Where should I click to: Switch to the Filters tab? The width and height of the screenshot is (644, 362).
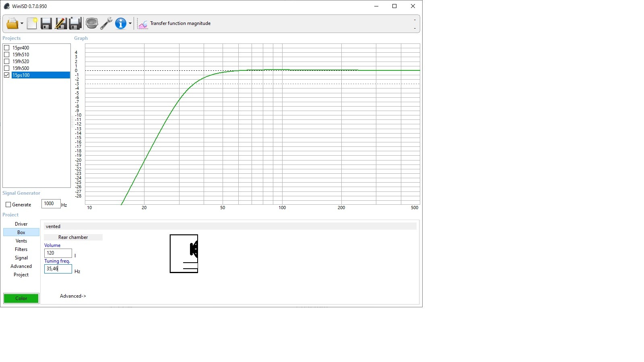coord(21,249)
